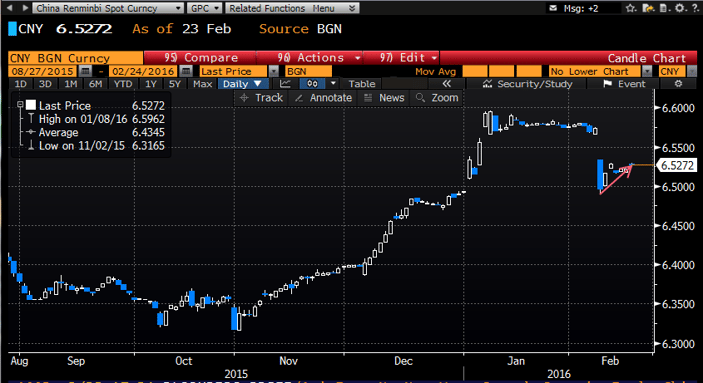
Task: Switch to line chart icon
Action: 285,84
